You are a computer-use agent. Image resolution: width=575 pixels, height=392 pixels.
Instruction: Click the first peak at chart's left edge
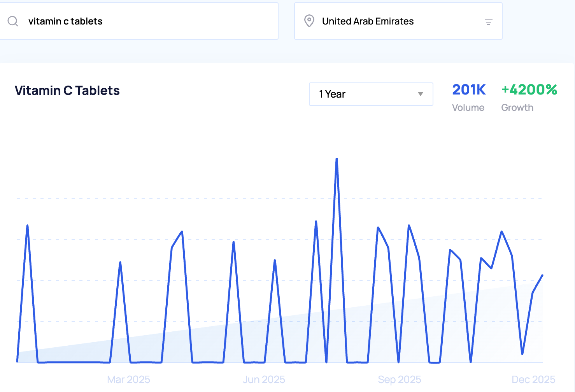pyautogui.click(x=27, y=226)
